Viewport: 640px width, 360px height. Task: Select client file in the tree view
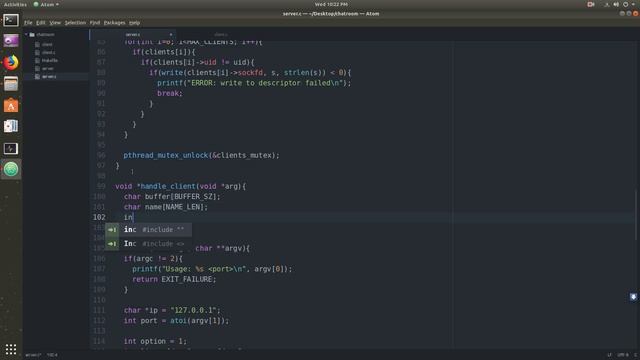click(47, 44)
